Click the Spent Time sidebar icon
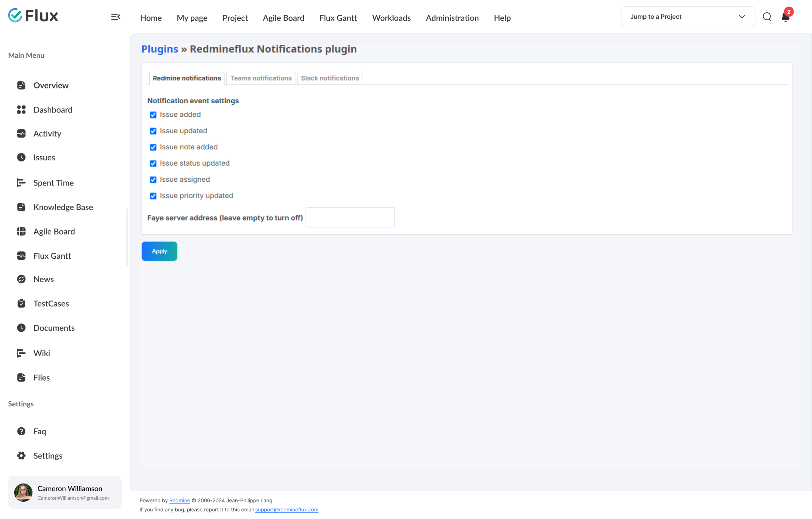812x519 pixels. pyautogui.click(x=21, y=183)
